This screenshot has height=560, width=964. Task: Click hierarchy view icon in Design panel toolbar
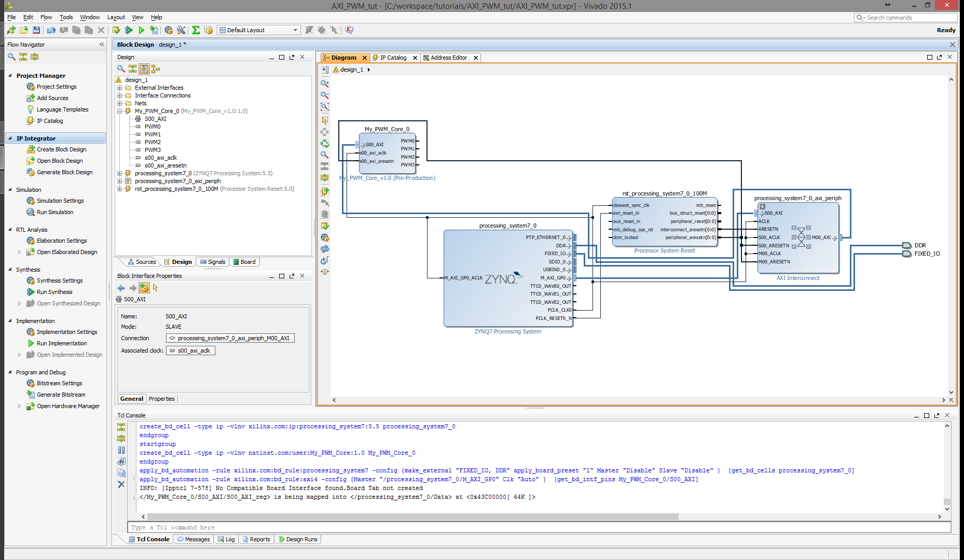click(x=155, y=68)
